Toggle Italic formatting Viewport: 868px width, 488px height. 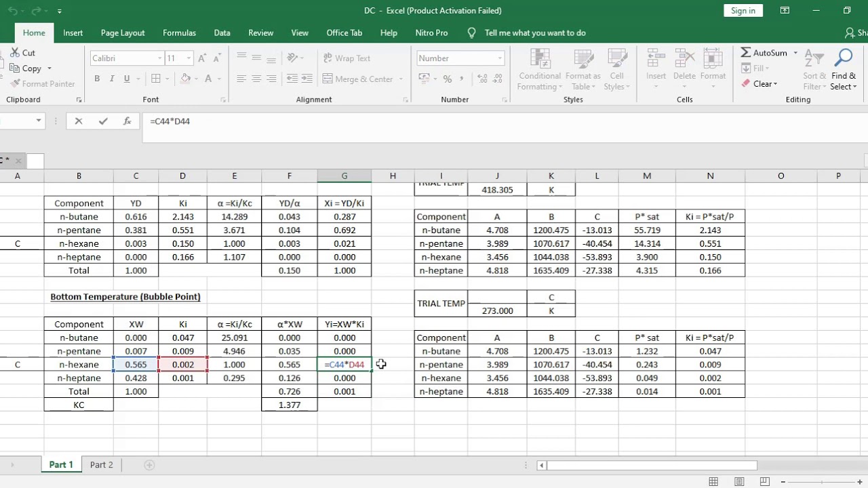(112, 79)
